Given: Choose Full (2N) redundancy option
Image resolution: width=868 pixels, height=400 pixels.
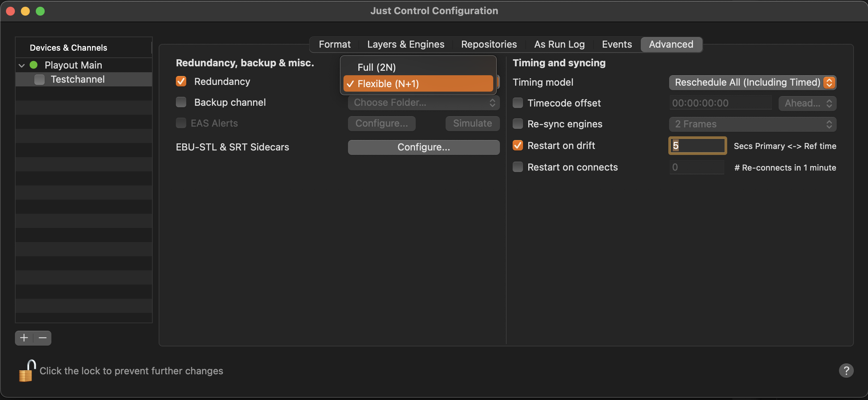Looking at the screenshot, I should 418,67.
